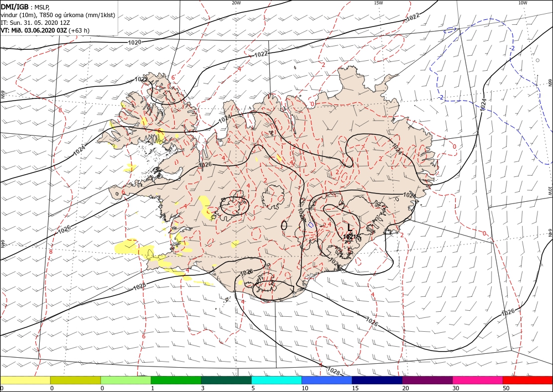
Task: Click legend value '20' below color bar
Action: pos(405,388)
